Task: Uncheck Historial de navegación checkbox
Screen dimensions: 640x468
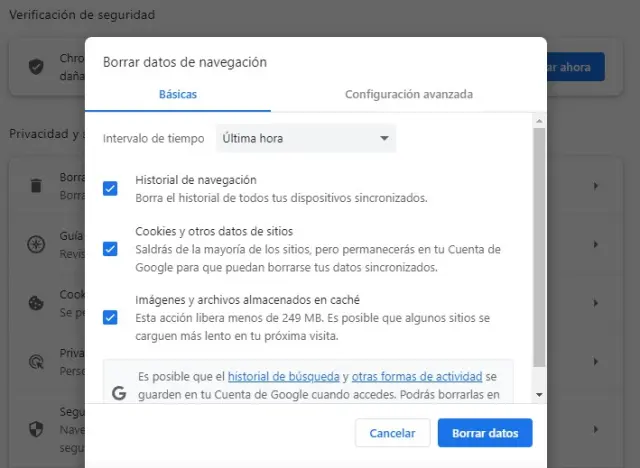Action: 111,188
